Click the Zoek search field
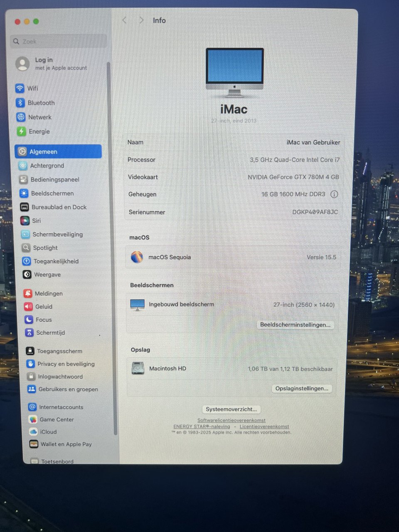The image size is (399, 532). pos(59,41)
